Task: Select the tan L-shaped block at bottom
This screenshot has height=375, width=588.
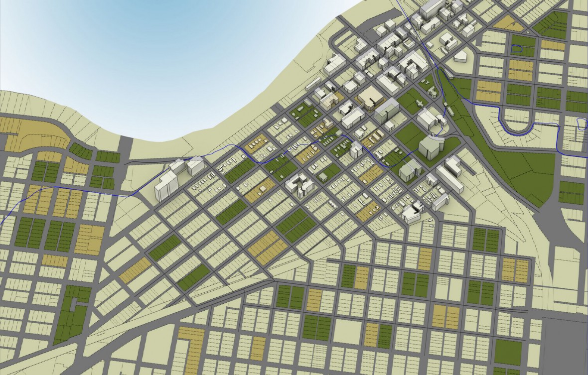Action: pos(192,344)
